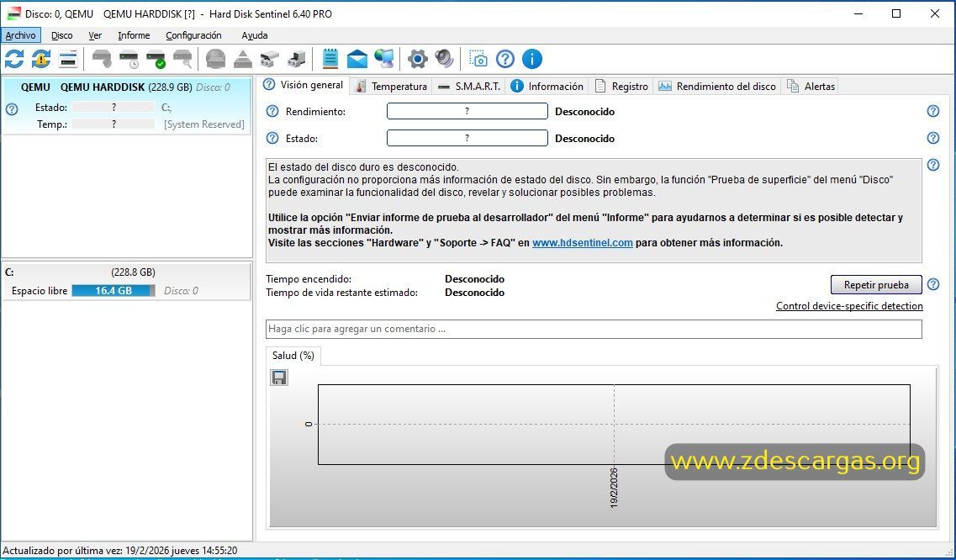Click help icon next to description text box

click(x=933, y=165)
